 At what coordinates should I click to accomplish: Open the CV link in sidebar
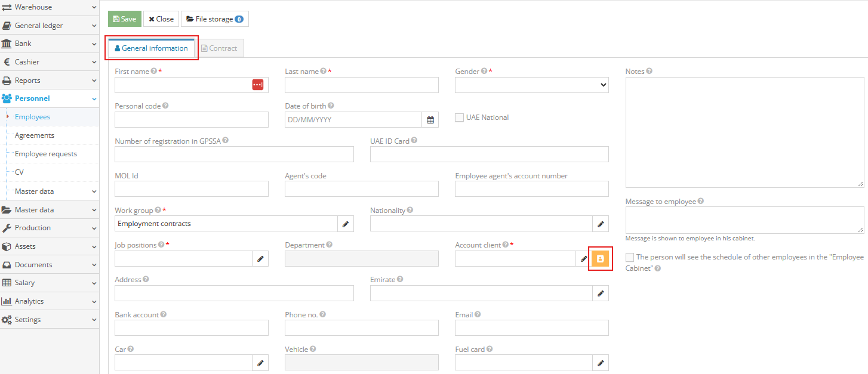point(19,172)
